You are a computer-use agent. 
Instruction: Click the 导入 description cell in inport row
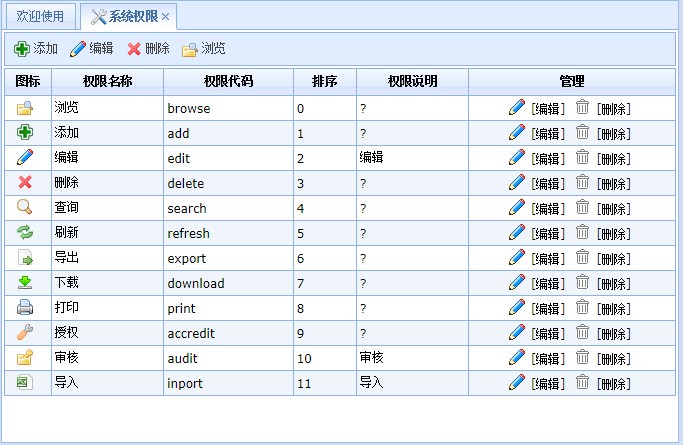pos(413,383)
